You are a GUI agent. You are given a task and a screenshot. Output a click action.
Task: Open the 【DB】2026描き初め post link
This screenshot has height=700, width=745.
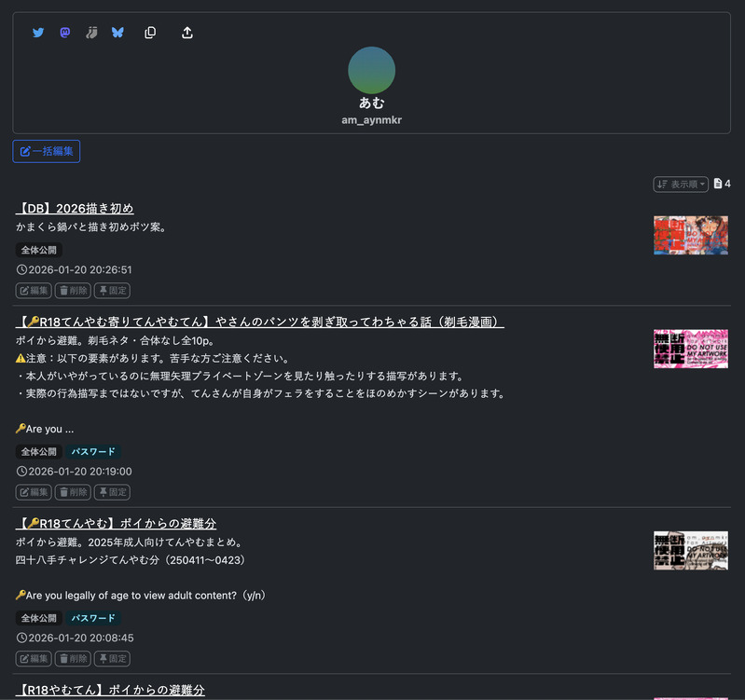coord(75,208)
